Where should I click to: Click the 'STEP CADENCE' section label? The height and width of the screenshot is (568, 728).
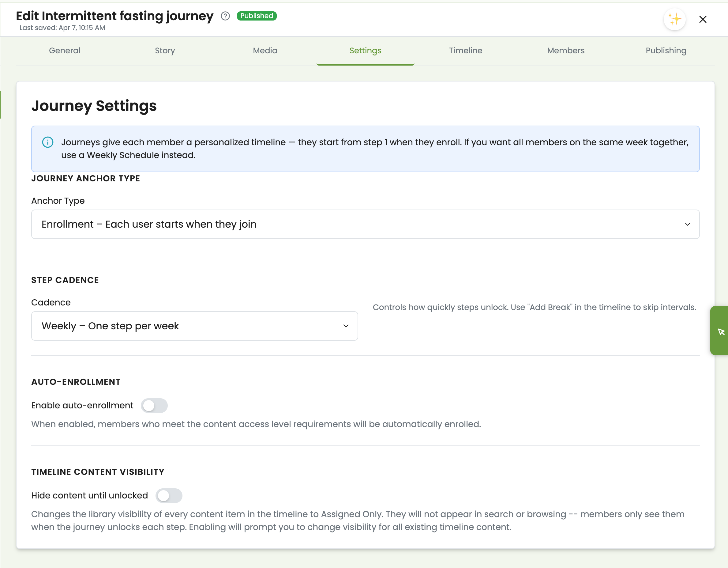coord(65,280)
